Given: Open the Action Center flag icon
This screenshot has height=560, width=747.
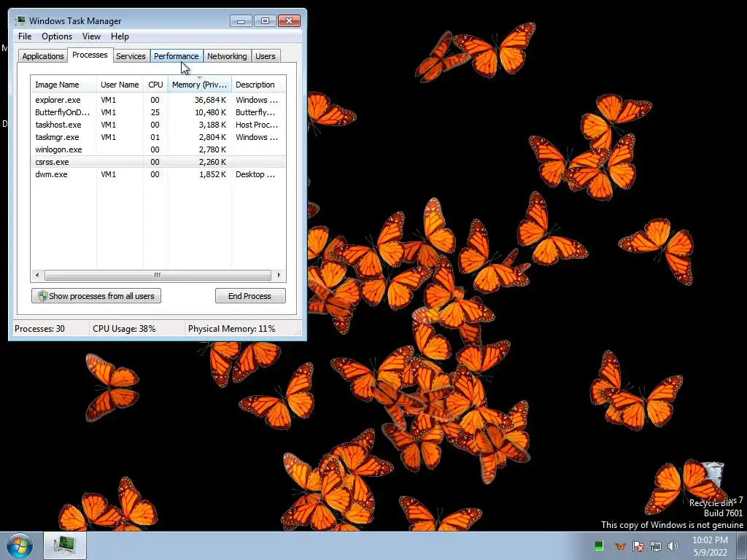Looking at the screenshot, I should pos(638,546).
